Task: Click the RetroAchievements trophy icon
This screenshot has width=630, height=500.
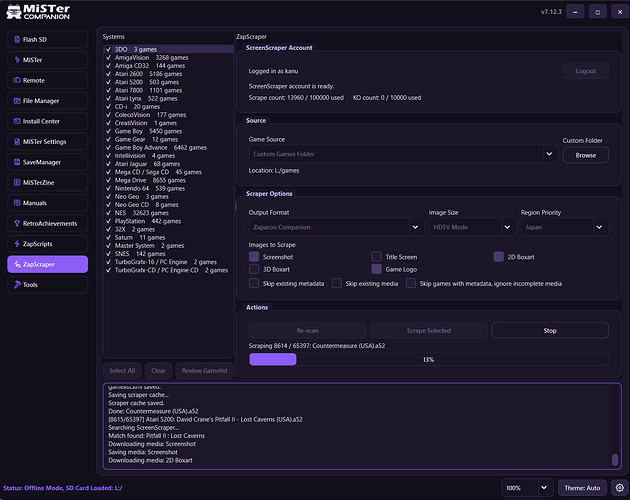Action: 17,223
